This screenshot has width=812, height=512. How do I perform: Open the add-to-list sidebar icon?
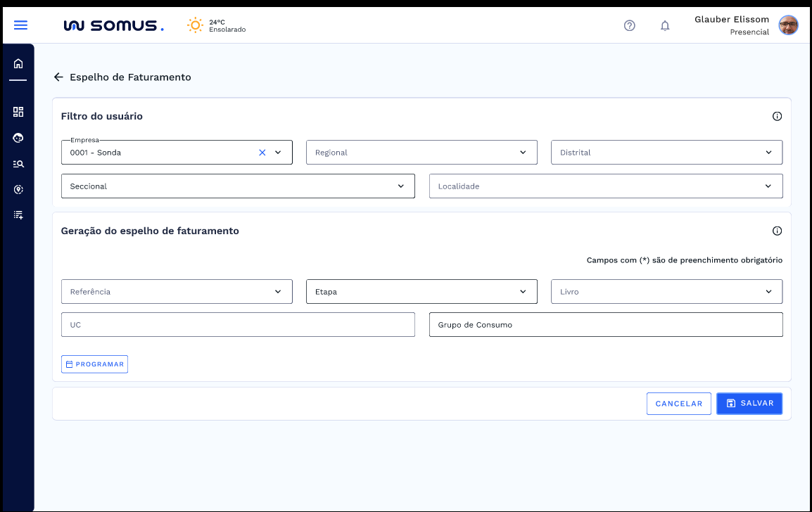point(18,215)
